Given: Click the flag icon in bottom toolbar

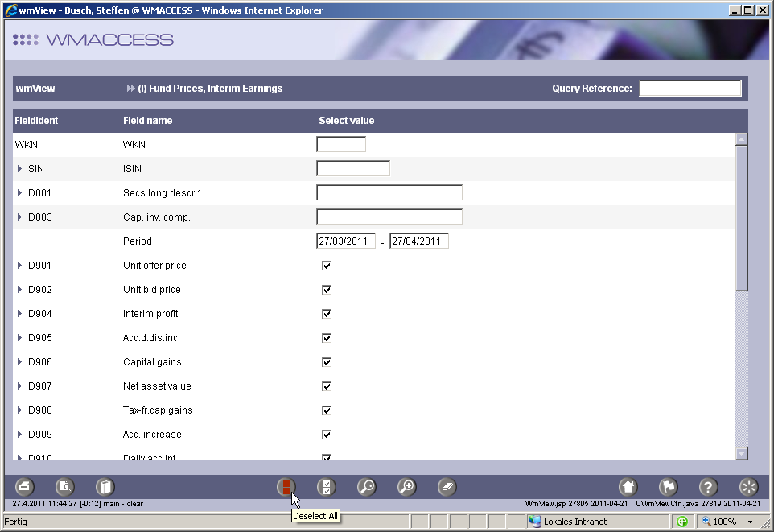Looking at the screenshot, I should tap(668, 487).
